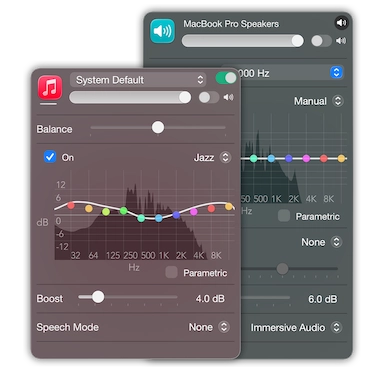Toggle the green switch next to System Default
This screenshot has width=383, height=370.
tap(226, 78)
